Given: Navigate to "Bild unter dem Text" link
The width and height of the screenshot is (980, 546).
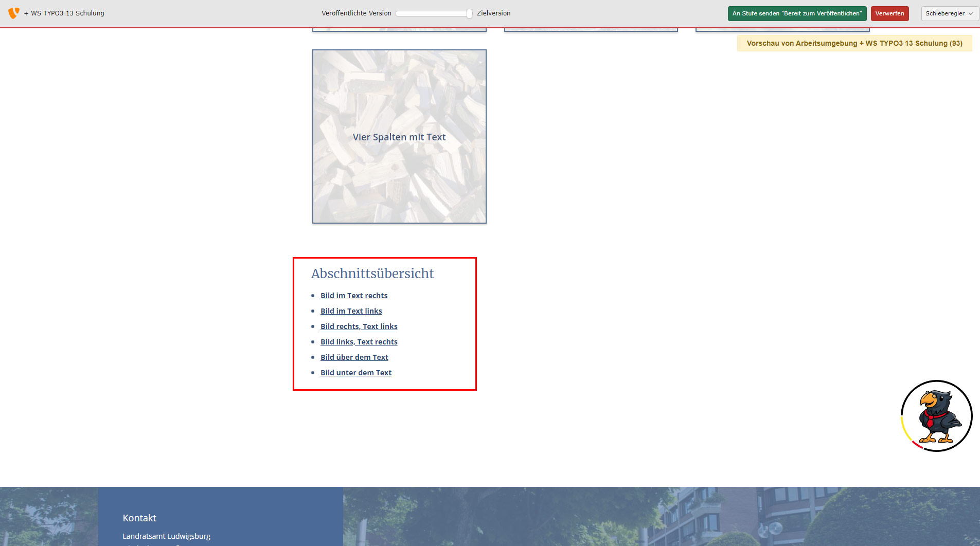Looking at the screenshot, I should pyautogui.click(x=355, y=373).
